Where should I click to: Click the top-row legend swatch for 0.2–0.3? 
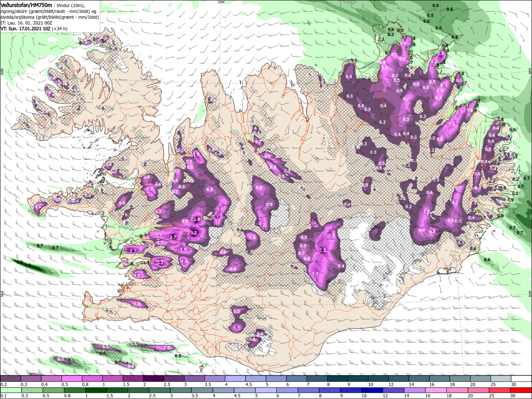[x=10, y=379]
